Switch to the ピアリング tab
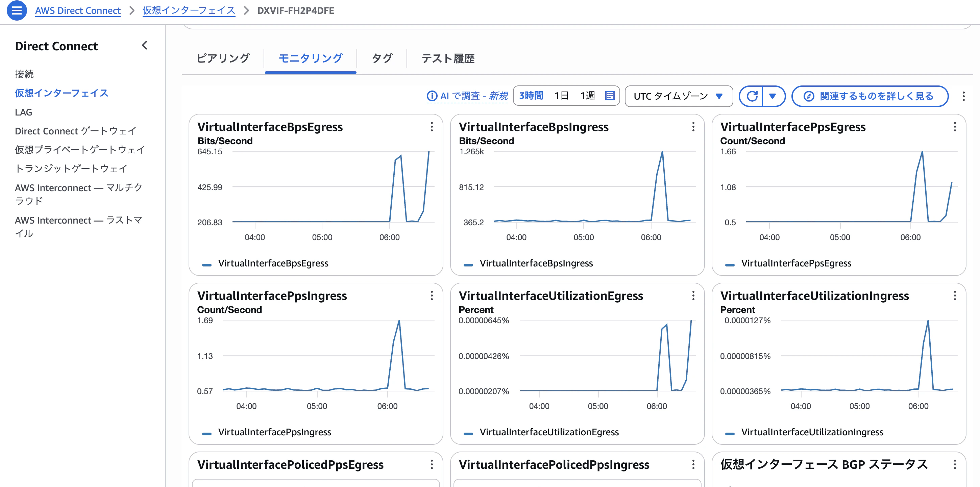 (223, 58)
